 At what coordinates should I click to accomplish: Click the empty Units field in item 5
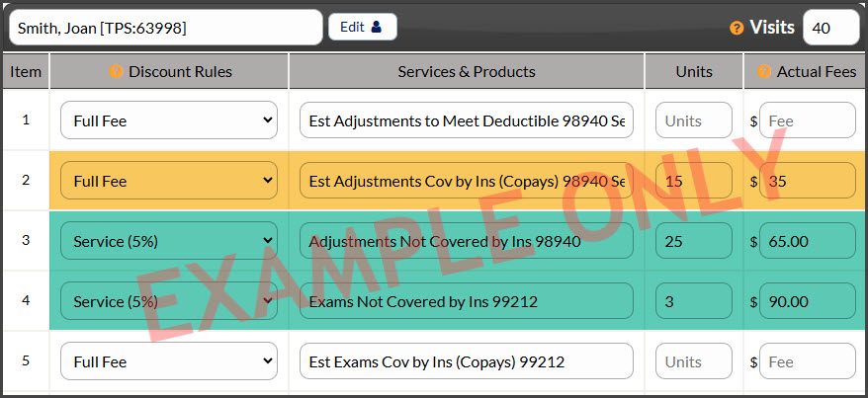pos(694,360)
